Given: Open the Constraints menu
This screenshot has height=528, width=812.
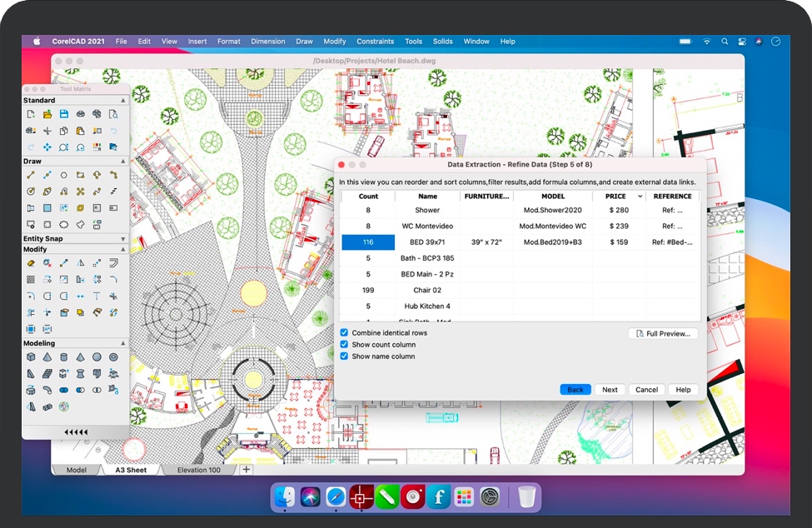Looking at the screenshot, I should tap(375, 42).
